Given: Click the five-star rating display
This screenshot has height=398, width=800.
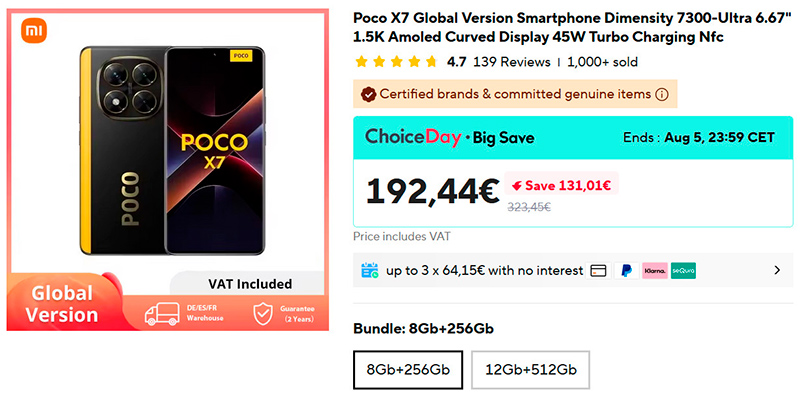Looking at the screenshot, I should pos(396,62).
